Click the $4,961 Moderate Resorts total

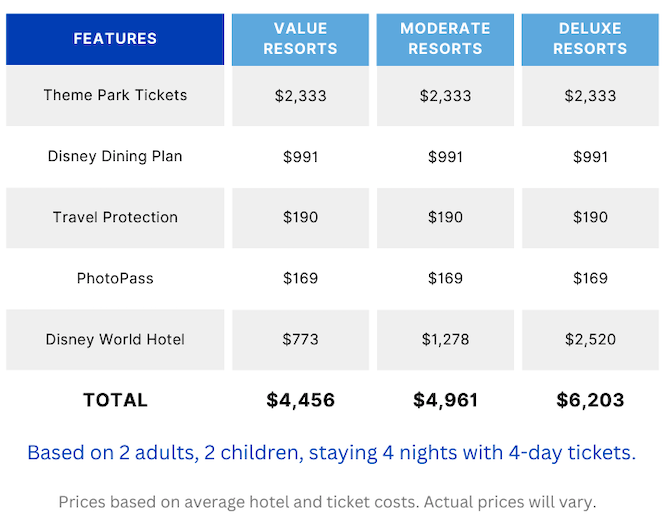[445, 400]
